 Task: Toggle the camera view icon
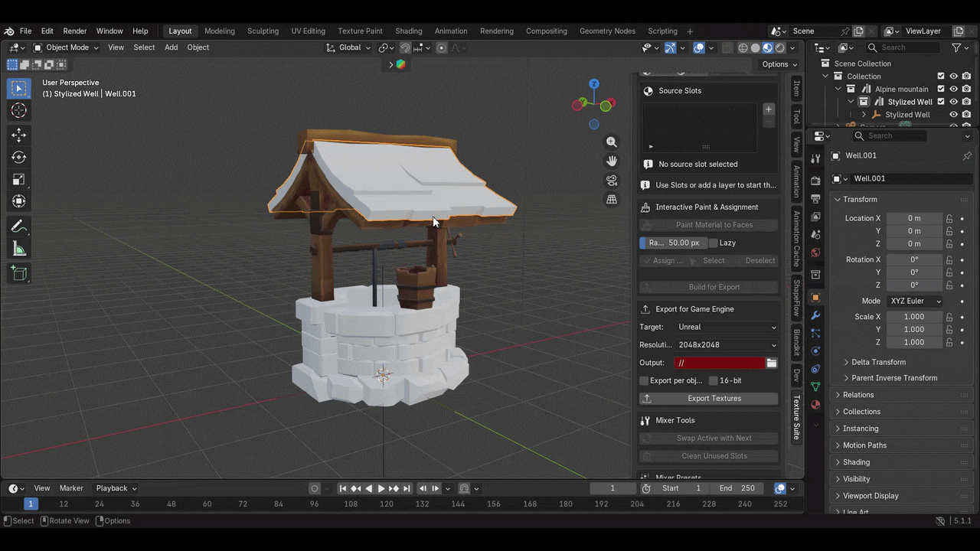[612, 181]
